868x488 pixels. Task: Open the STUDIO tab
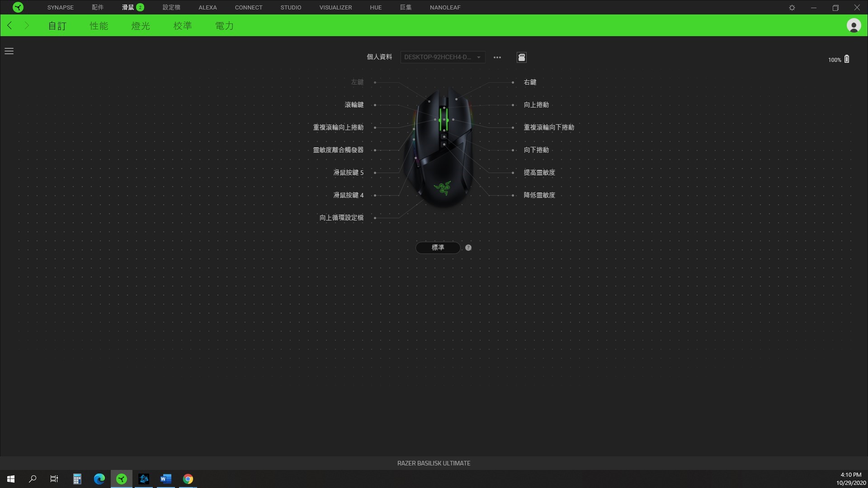point(291,8)
